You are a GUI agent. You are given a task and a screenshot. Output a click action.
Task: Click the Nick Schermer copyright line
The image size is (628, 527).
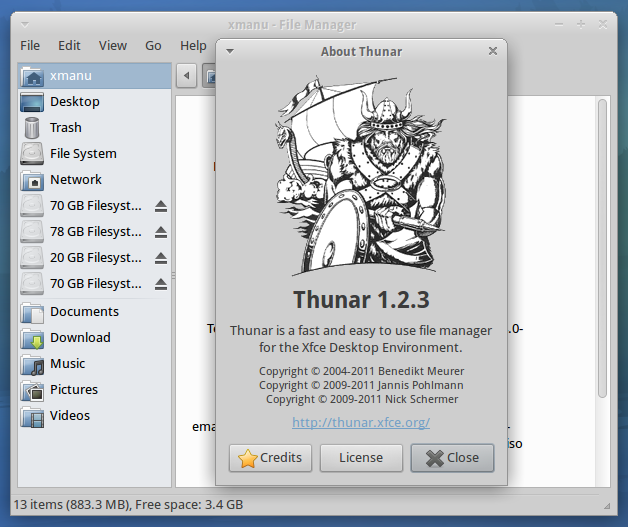click(362, 399)
